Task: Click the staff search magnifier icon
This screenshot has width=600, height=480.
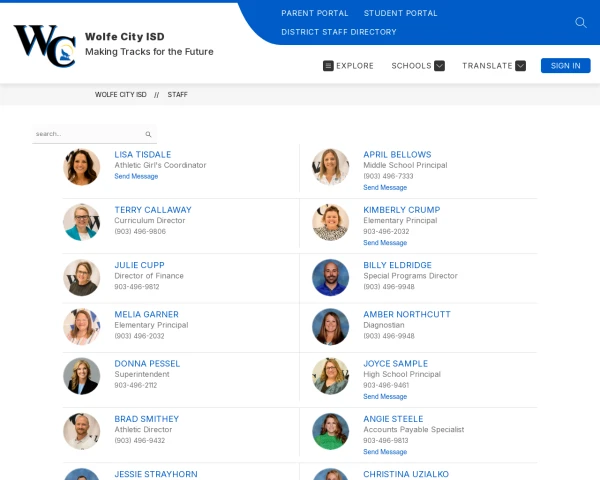Action: click(x=148, y=134)
